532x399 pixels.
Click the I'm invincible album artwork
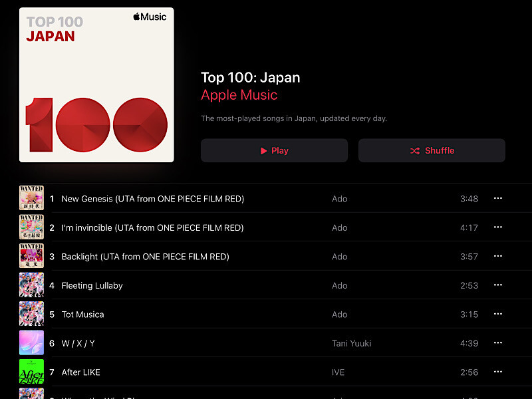pos(31,227)
